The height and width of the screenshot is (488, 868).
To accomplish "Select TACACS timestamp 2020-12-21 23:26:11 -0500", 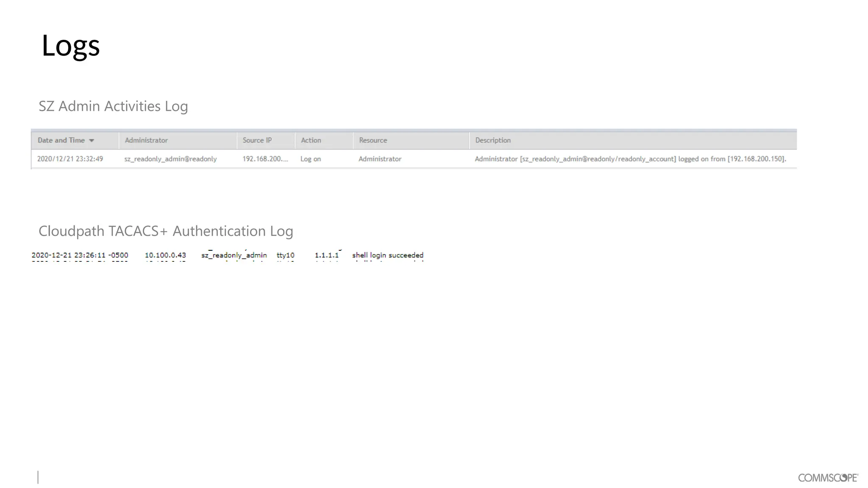I will click(x=80, y=255).
